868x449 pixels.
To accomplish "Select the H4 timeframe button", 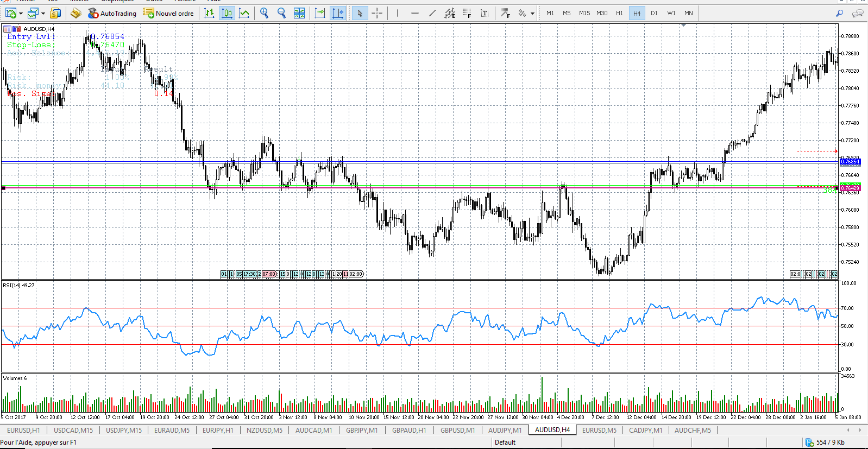I will 637,13.
